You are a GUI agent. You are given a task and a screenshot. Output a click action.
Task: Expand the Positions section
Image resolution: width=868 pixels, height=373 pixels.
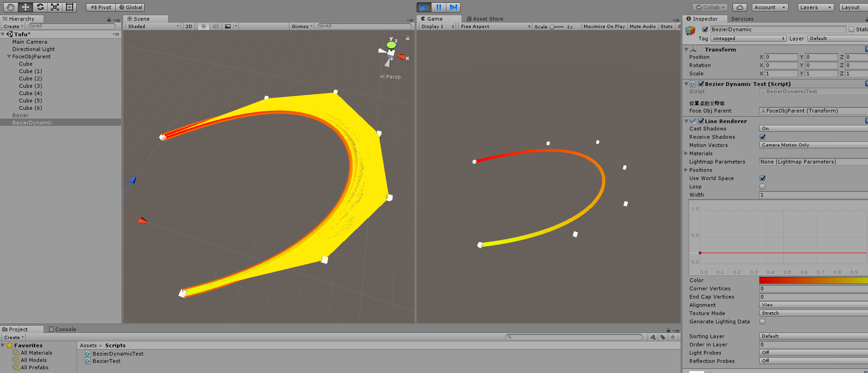[686, 170]
